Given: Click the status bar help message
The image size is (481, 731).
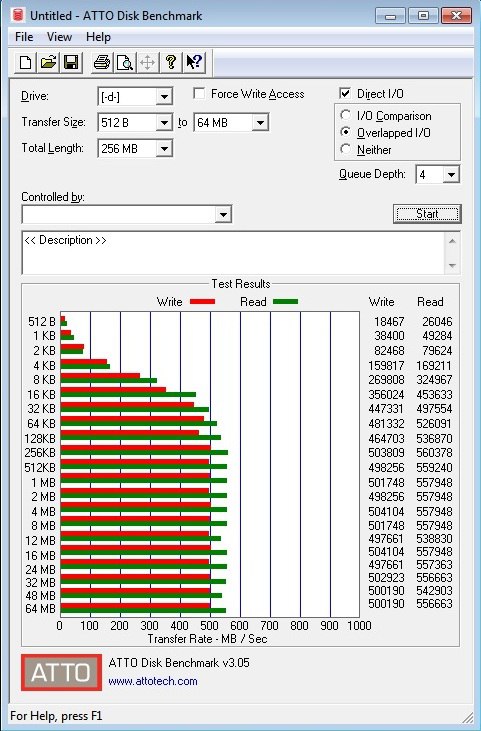Looking at the screenshot, I should 56,716.
